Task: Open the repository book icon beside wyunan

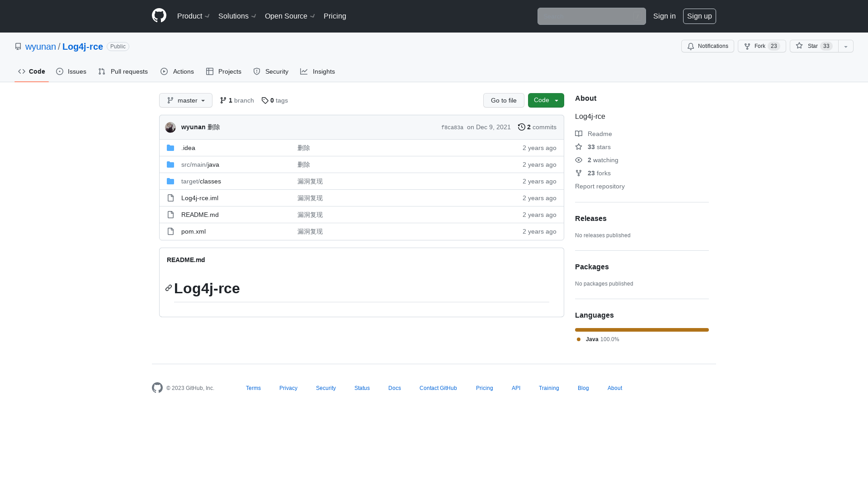Action: pos(18,47)
